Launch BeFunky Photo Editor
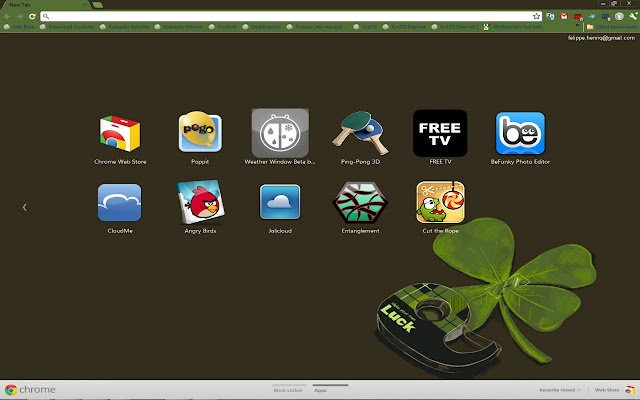Viewport: 640px width, 400px height. tap(520, 133)
